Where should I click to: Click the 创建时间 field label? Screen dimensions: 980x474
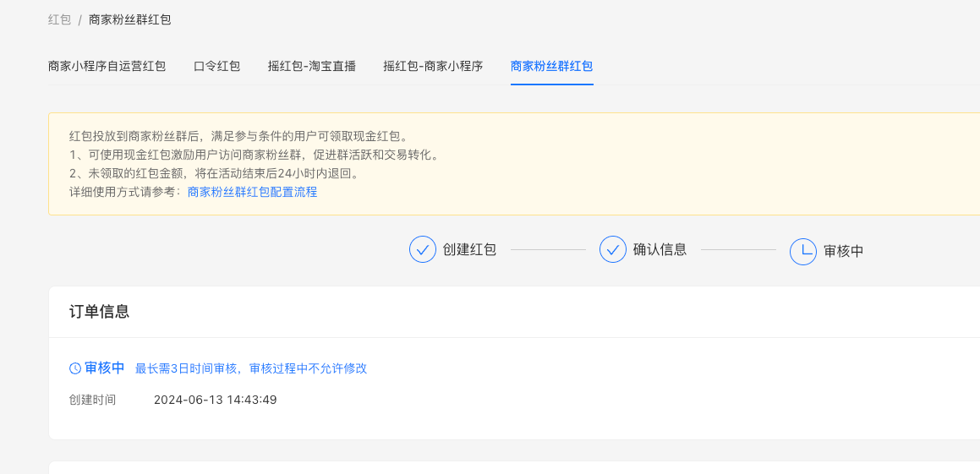tap(92, 400)
